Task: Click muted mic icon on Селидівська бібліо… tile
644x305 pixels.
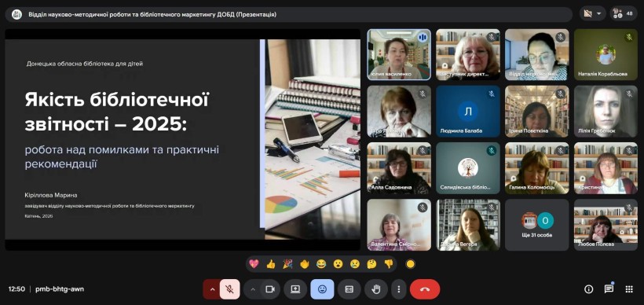Action: (x=491, y=151)
